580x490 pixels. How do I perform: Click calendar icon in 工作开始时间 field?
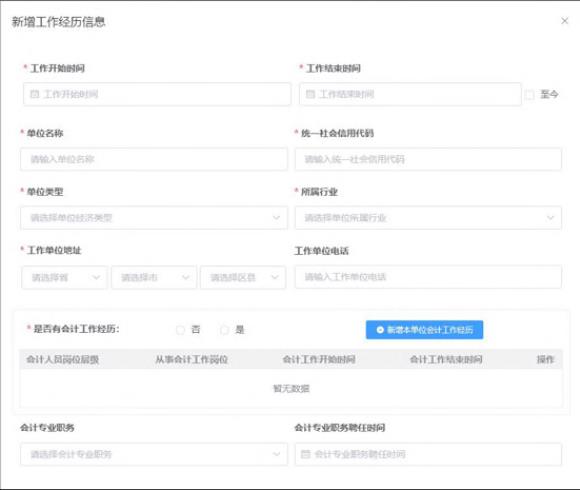point(34,94)
